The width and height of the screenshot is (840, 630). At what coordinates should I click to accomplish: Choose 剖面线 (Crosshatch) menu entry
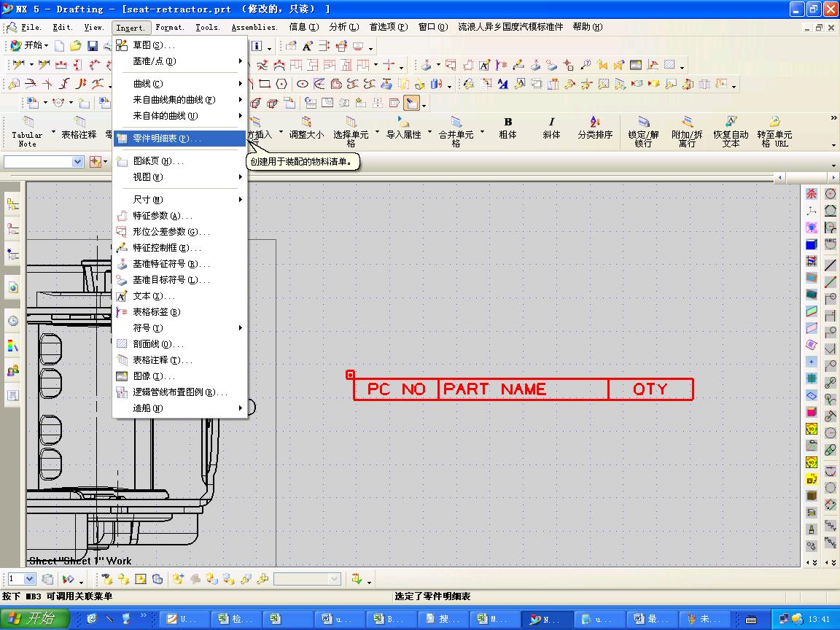(x=179, y=344)
